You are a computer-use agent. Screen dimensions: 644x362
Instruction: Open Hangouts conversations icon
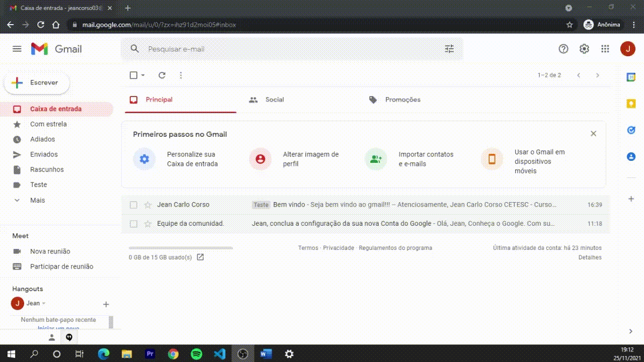point(69,337)
